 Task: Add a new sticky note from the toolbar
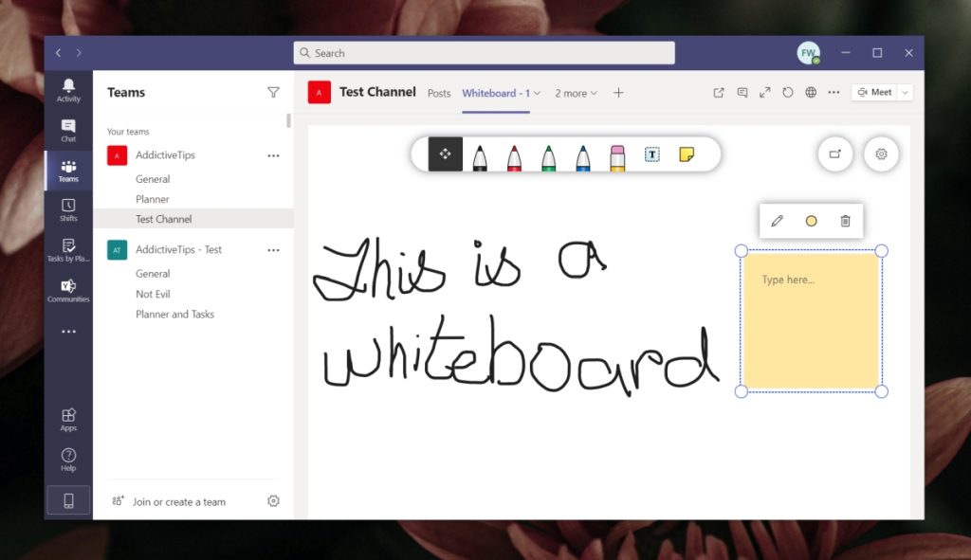click(687, 154)
